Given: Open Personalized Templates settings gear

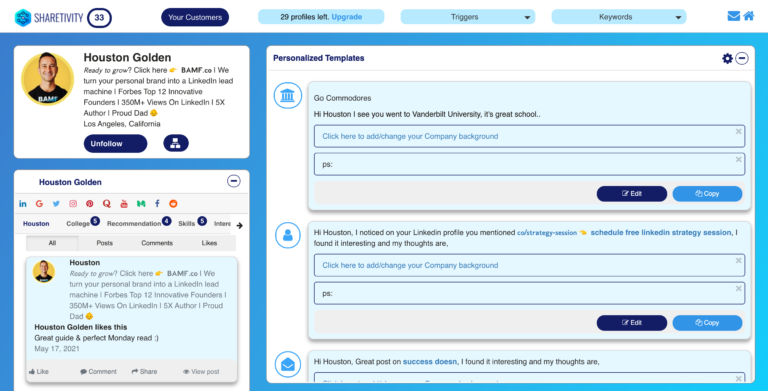Looking at the screenshot, I should (727, 58).
